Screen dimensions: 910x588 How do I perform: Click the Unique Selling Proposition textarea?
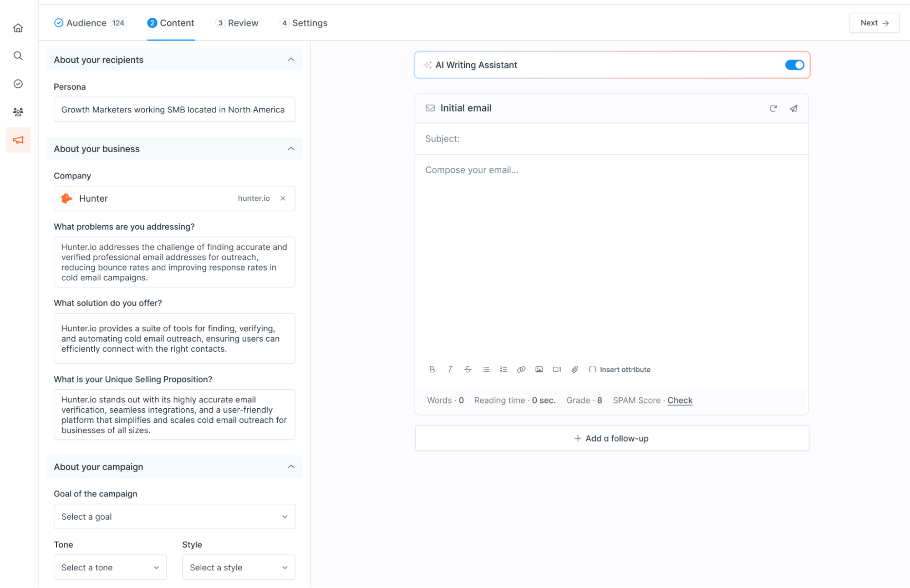[x=174, y=415]
